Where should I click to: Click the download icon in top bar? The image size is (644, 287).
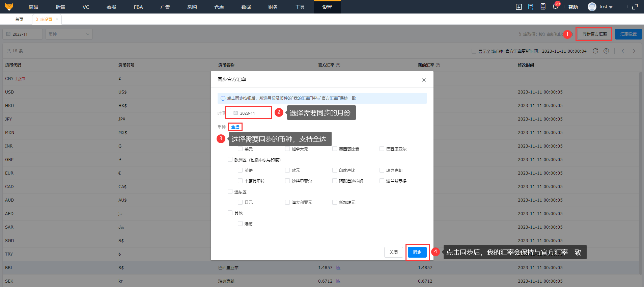(x=519, y=7)
